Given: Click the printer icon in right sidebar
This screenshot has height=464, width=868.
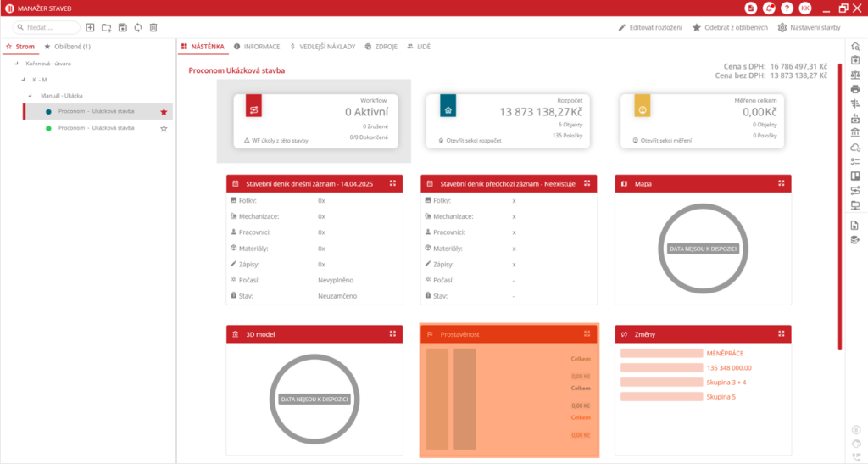Looking at the screenshot, I should pos(855,89).
